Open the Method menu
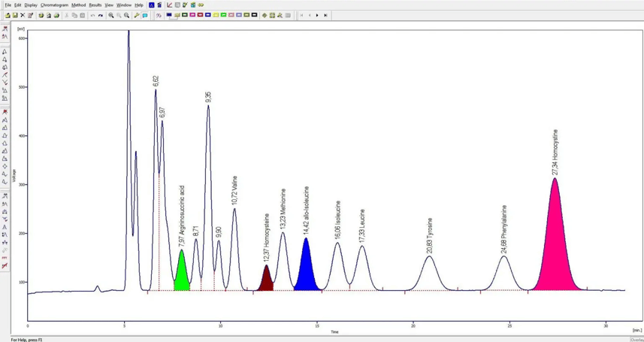Screen dimensions: 644x342 (78, 5)
